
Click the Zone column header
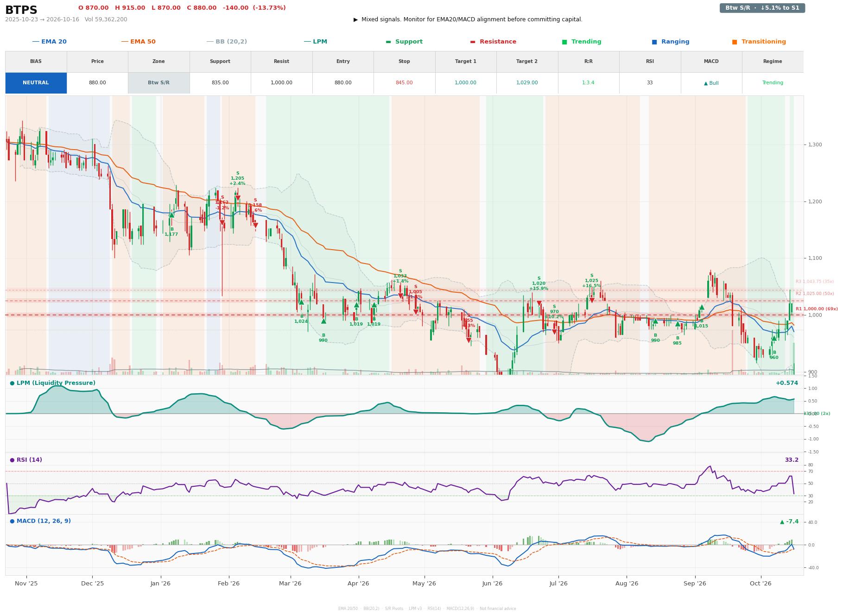click(x=158, y=62)
